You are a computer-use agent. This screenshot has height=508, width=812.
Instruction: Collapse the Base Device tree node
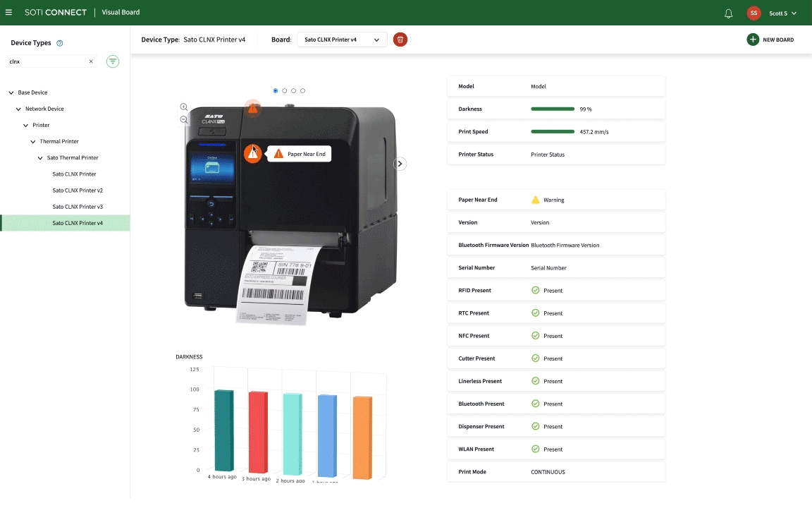(10, 92)
